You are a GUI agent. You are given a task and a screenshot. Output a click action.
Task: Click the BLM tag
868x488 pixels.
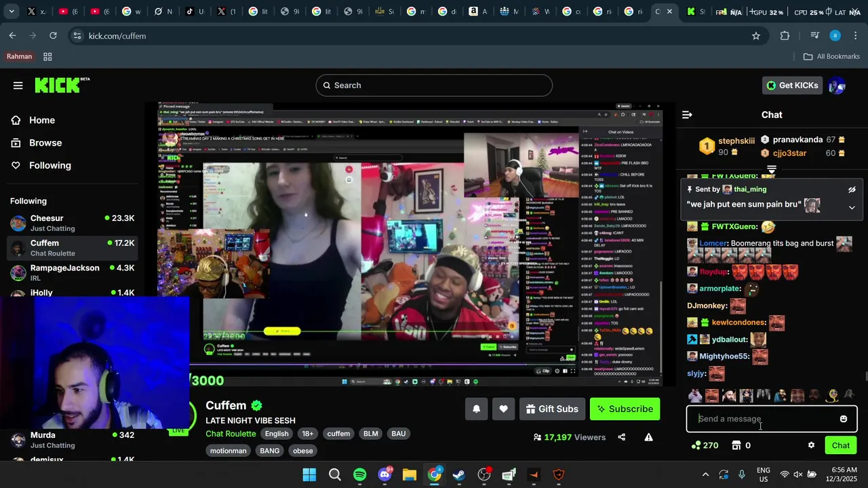click(x=370, y=434)
